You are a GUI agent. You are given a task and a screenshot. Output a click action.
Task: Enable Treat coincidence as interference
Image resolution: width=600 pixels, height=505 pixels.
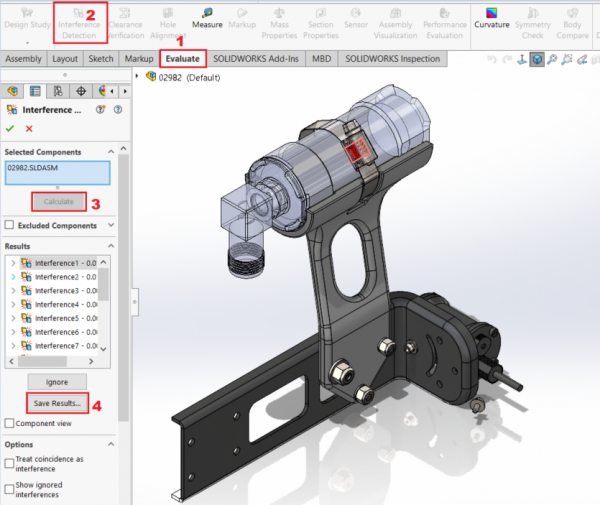(x=9, y=463)
